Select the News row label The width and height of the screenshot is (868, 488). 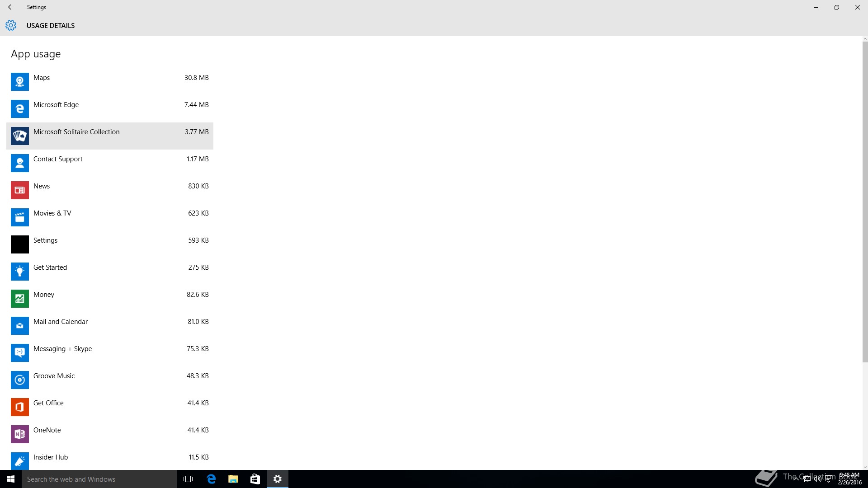click(42, 186)
